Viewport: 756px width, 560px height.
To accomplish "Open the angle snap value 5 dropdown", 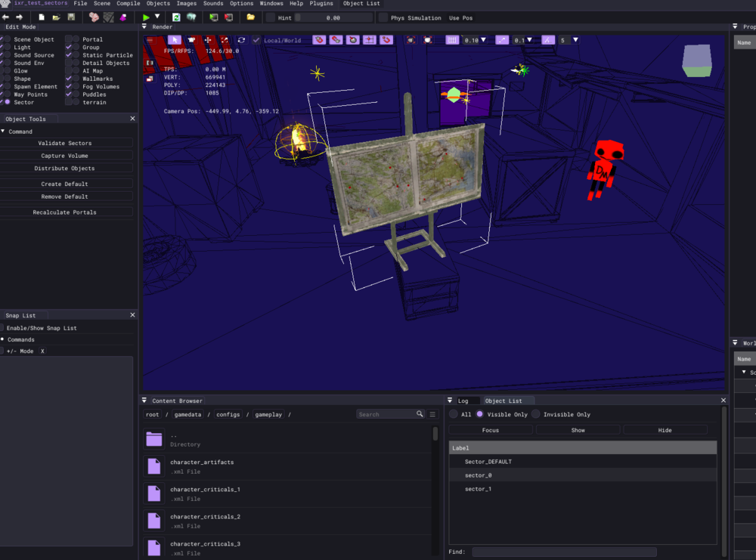I will point(575,40).
